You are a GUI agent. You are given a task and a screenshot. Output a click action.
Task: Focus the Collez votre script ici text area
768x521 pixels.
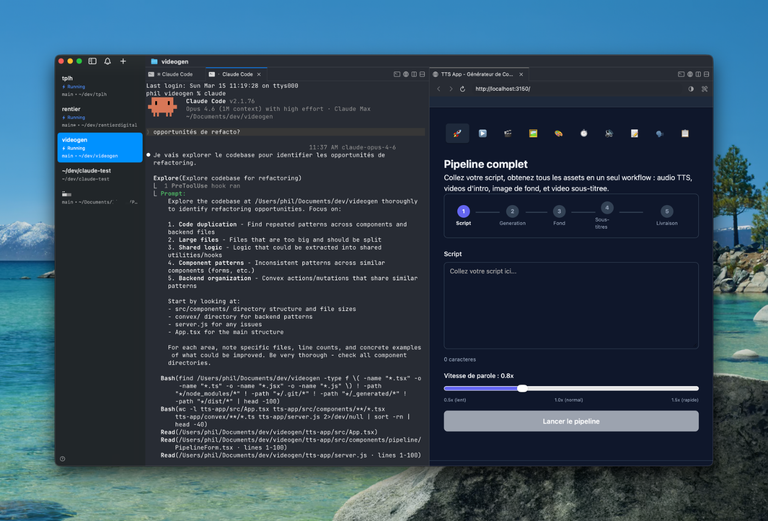click(571, 306)
